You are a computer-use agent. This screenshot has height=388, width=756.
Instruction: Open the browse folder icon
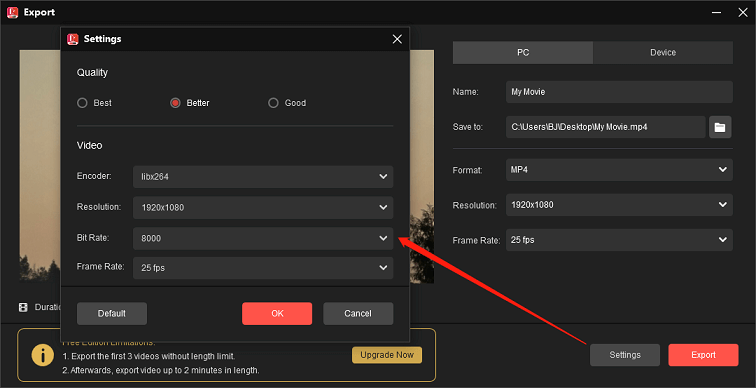pyautogui.click(x=720, y=127)
